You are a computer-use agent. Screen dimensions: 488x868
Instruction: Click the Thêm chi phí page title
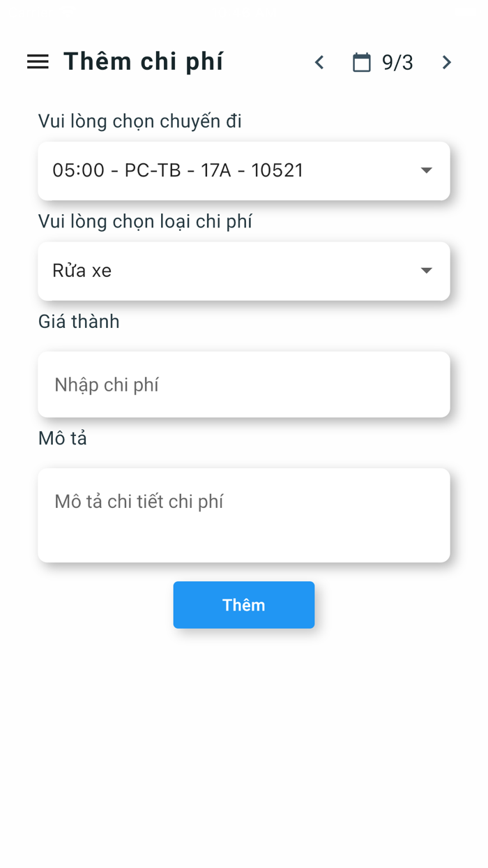pyautogui.click(x=144, y=61)
